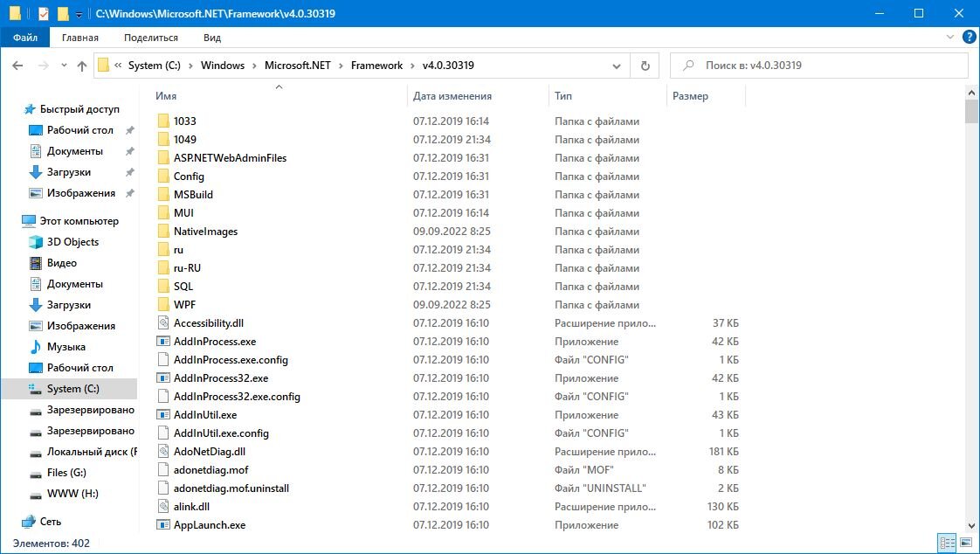Sort by Дата изменения column header
Viewport: 980px width, 554px height.
452,95
